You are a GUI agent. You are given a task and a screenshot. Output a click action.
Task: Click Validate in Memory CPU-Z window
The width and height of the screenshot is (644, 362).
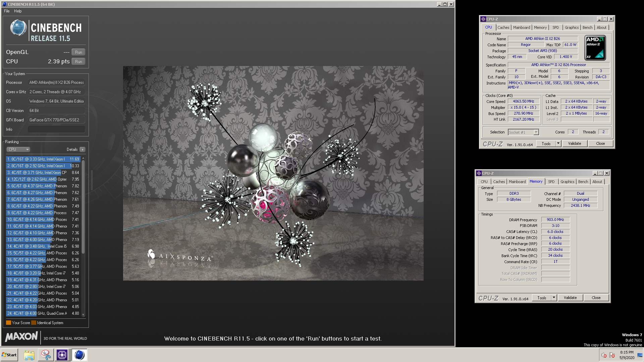[x=570, y=298]
